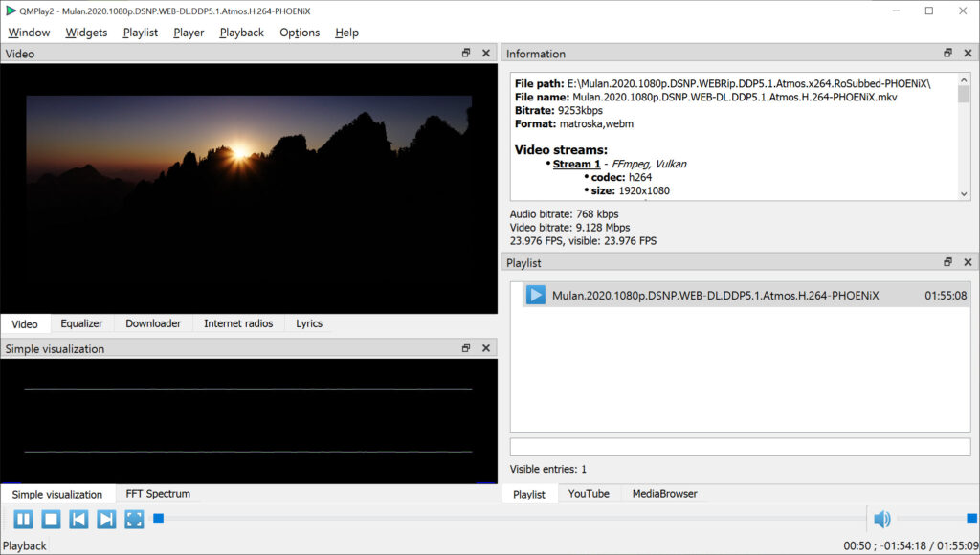Stop playback with the stop button
980x555 pixels.
[52, 519]
